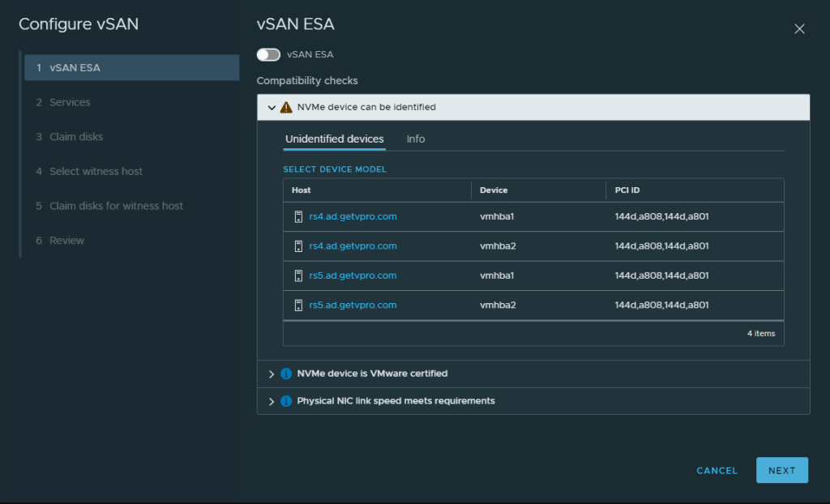Switch to the Info tab
Viewport: 830px width, 504px height.
click(416, 139)
